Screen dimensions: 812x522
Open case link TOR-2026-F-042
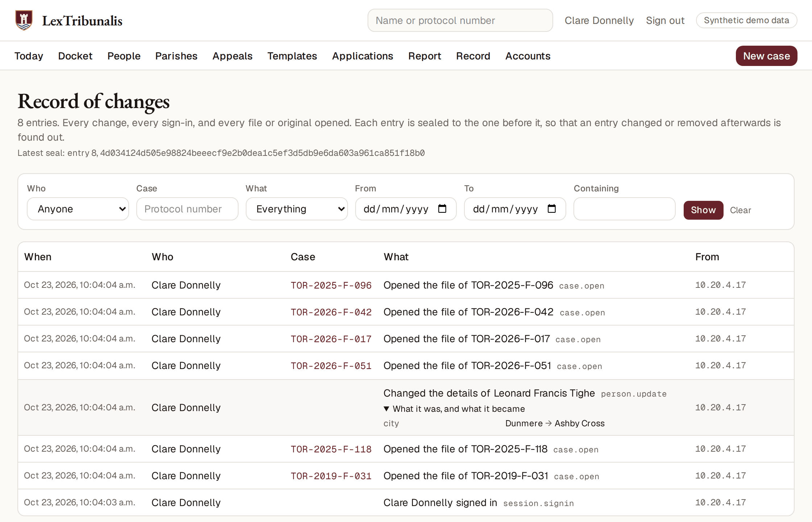tap(331, 312)
